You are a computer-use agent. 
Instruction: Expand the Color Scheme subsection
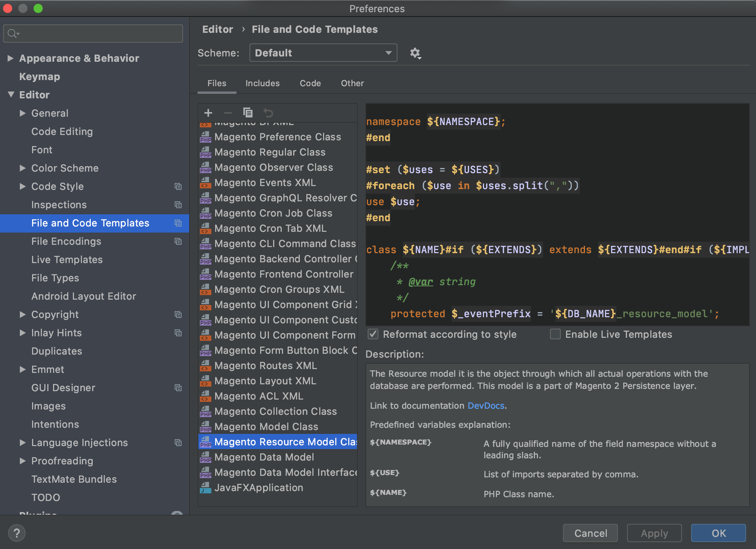(23, 168)
